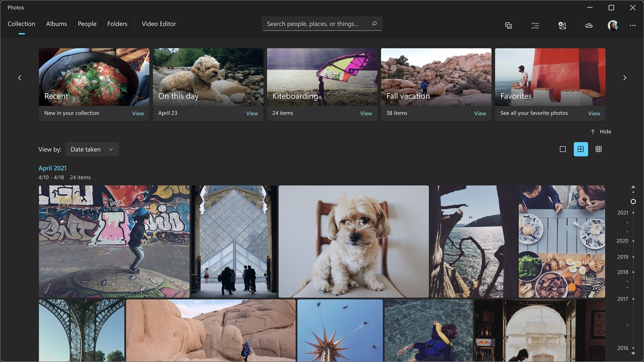
Task: Open the white dog on chair photo
Action: point(354,241)
